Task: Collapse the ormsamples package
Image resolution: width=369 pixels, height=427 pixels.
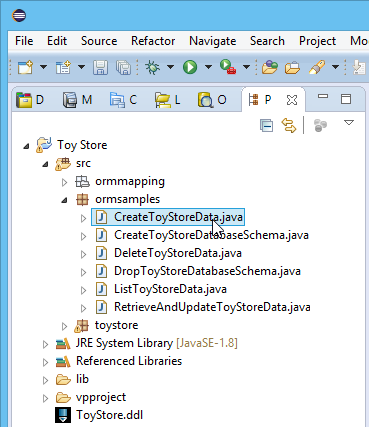Action: click(x=65, y=200)
